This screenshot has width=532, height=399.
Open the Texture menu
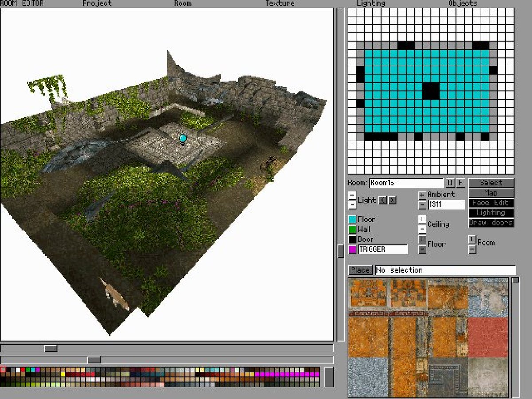point(280,4)
